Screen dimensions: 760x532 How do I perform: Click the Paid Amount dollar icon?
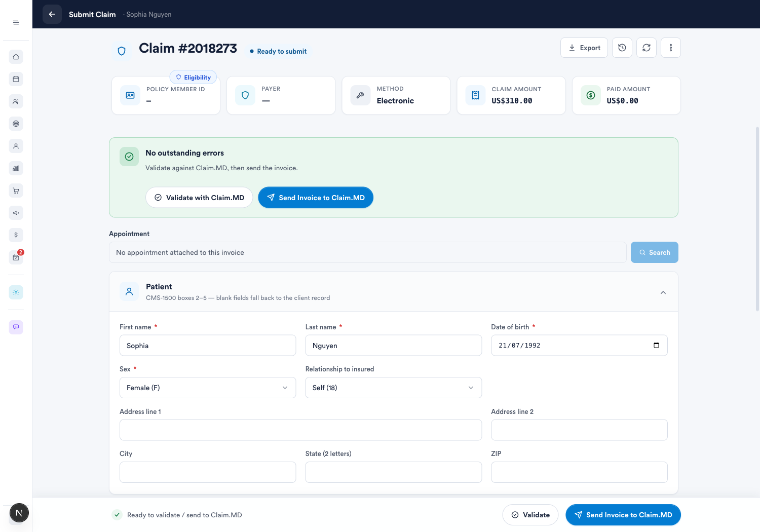(591, 95)
